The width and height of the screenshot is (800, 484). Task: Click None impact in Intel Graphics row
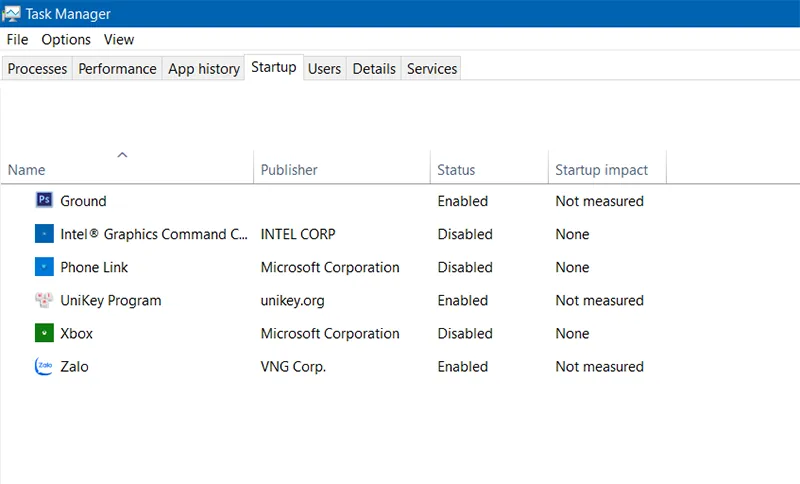tap(572, 234)
